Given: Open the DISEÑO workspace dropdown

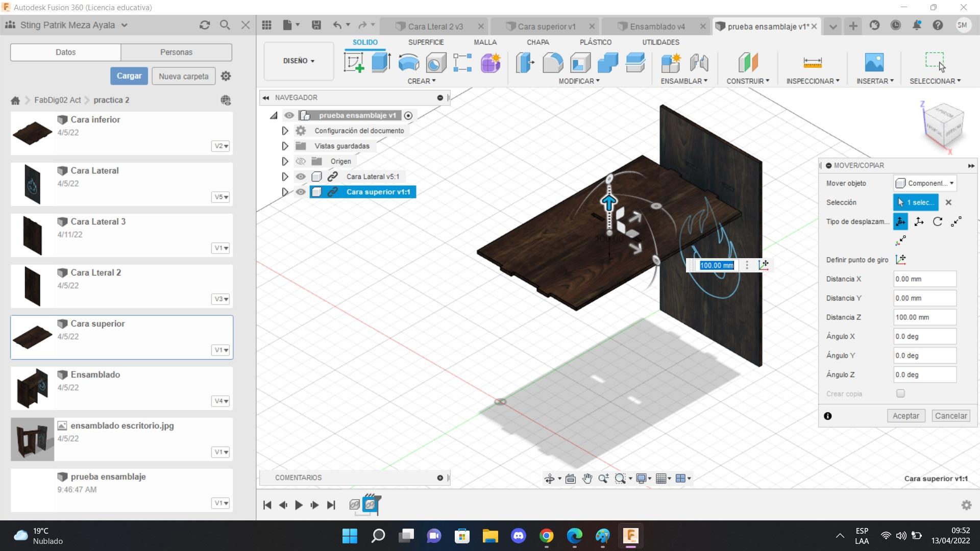Looking at the screenshot, I should coord(299,61).
